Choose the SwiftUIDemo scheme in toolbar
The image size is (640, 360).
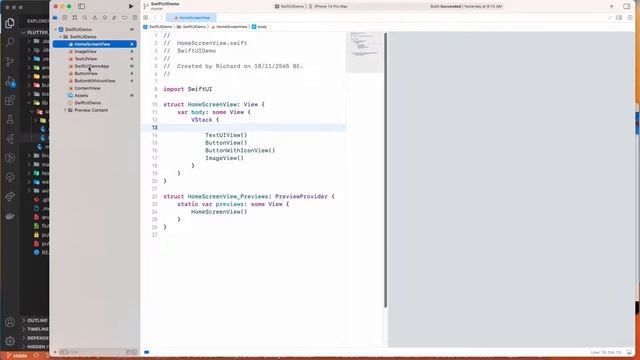click(289, 7)
